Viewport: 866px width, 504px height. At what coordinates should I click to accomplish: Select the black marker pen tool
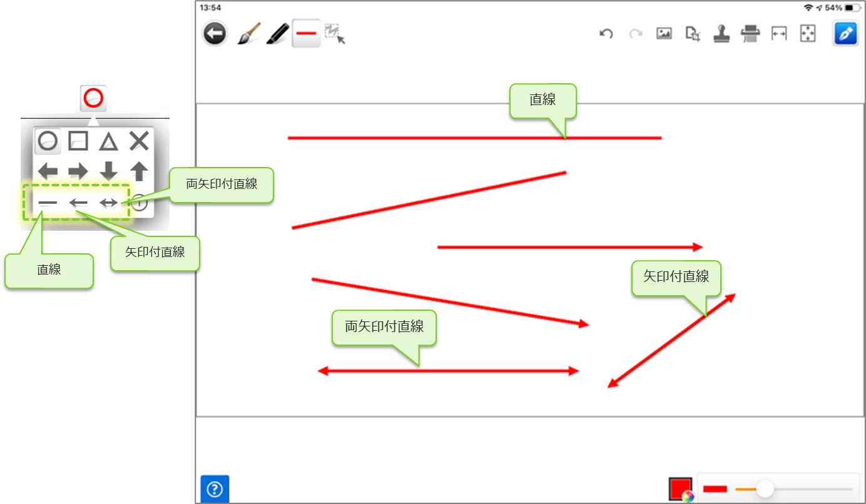[x=277, y=34]
